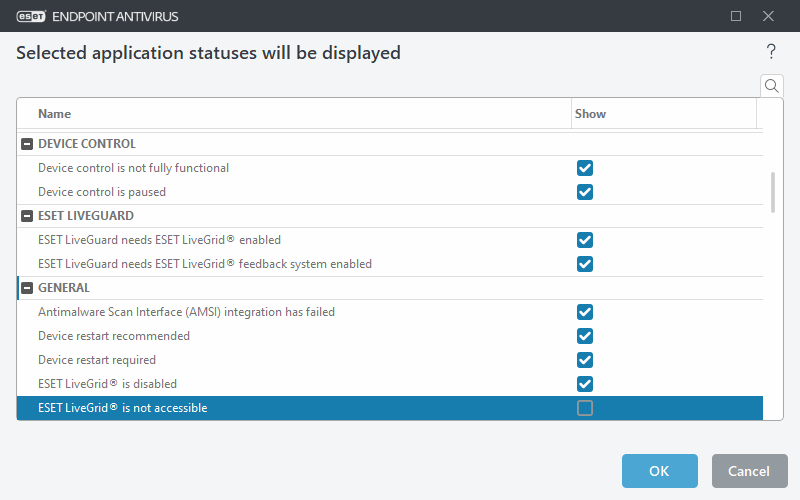Screen dimensions: 800x500
Task: Uncheck Device control is paused
Action: click(585, 192)
